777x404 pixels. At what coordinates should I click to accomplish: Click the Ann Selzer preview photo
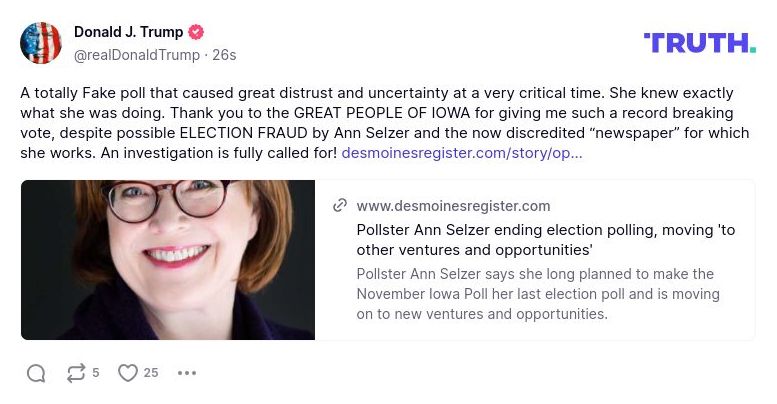point(168,260)
